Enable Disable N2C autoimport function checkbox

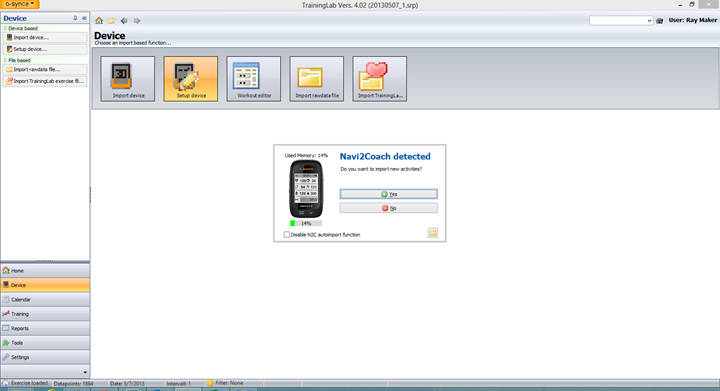pyautogui.click(x=287, y=235)
